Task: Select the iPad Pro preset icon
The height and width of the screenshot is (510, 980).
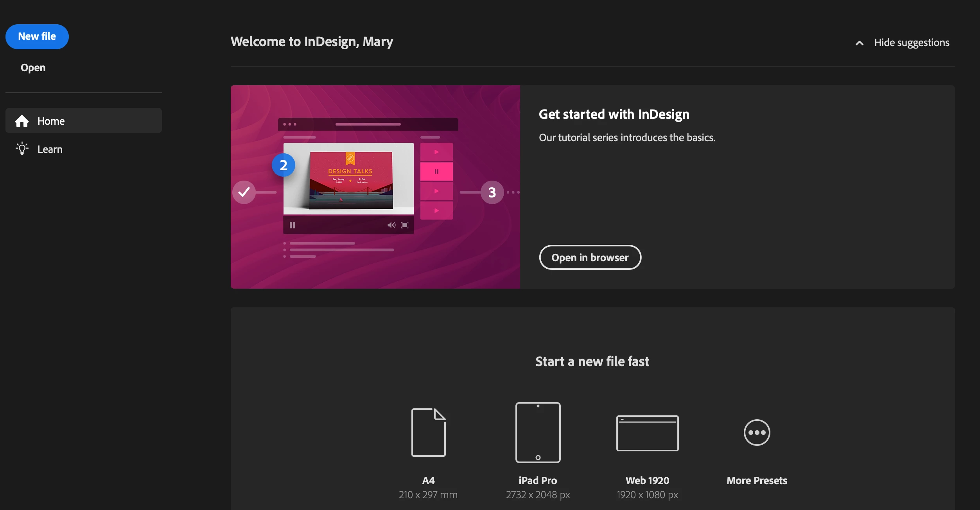Action: pyautogui.click(x=538, y=432)
